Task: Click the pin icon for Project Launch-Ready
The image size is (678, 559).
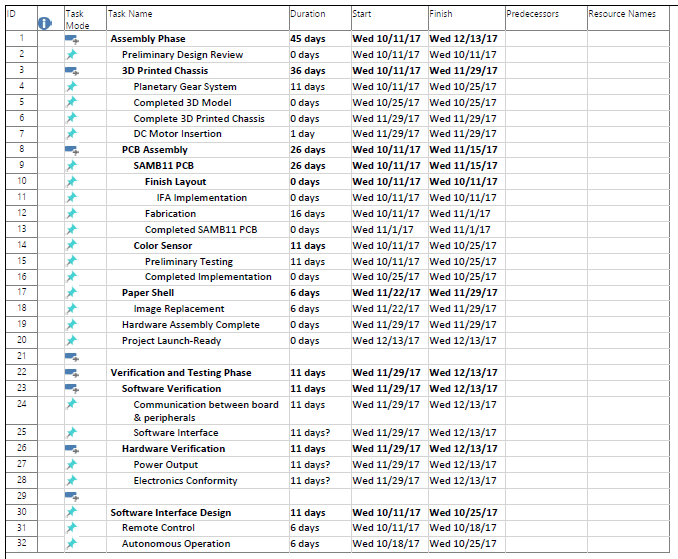Action: click(x=72, y=340)
